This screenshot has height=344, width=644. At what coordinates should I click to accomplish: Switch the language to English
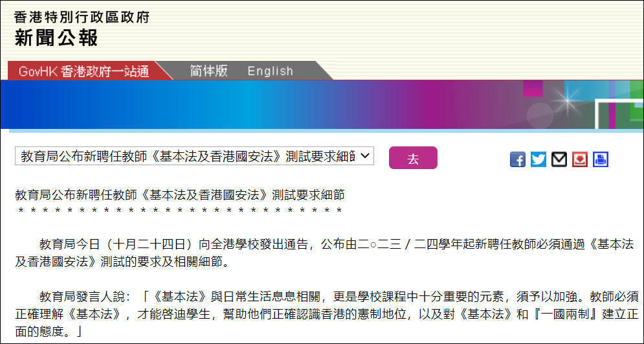(270, 71)
